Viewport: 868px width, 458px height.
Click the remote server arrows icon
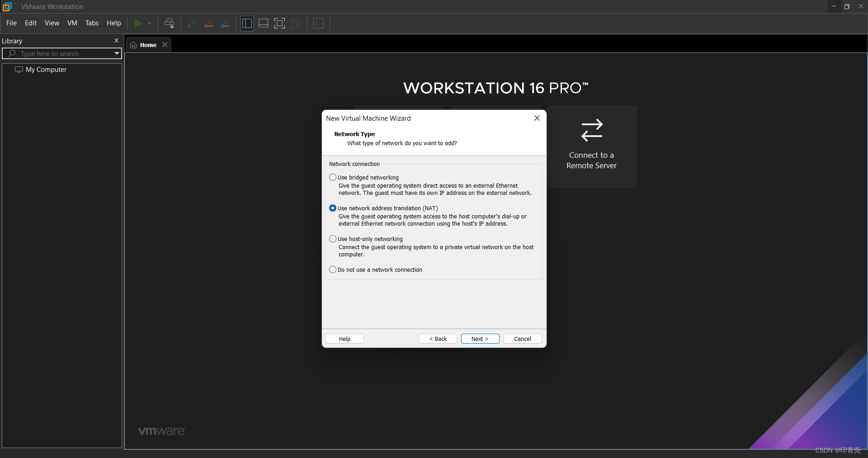click(592, 130)
